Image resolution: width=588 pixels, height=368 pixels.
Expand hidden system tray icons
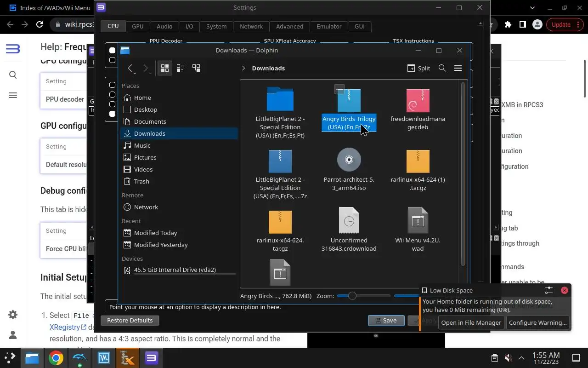[521, 357]
